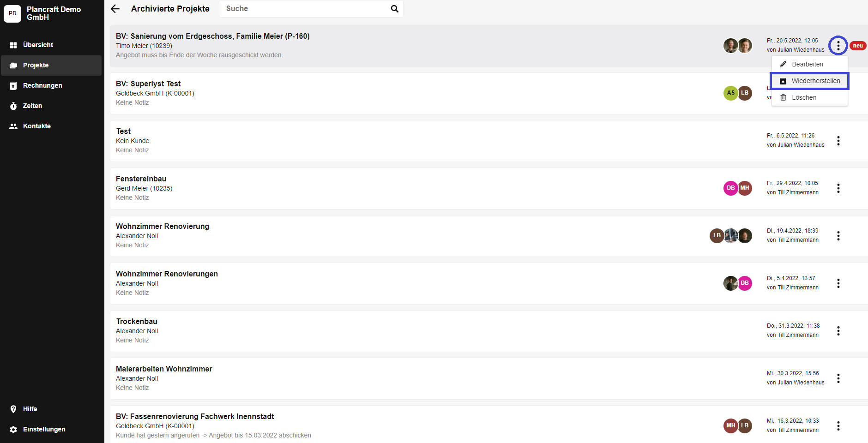Click customer Gerd Meier (10235)
Image resolution: width=868 pixels, height=443 pixels.
144,189
